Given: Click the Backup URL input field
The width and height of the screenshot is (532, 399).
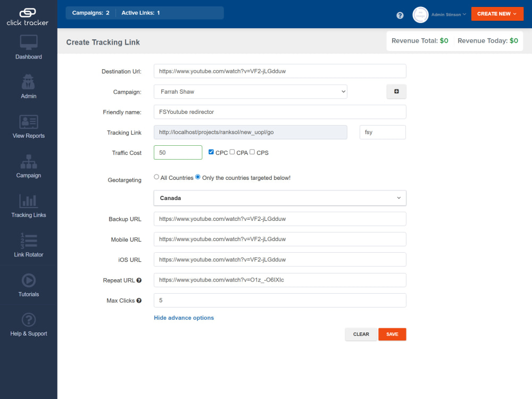Looking at the screenshot, I should [280, 219].
